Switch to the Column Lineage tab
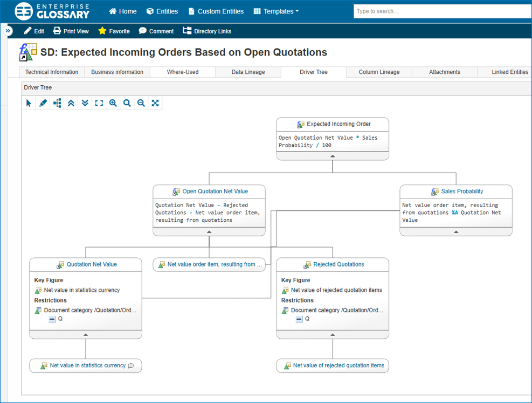 [x=378, y=72]
